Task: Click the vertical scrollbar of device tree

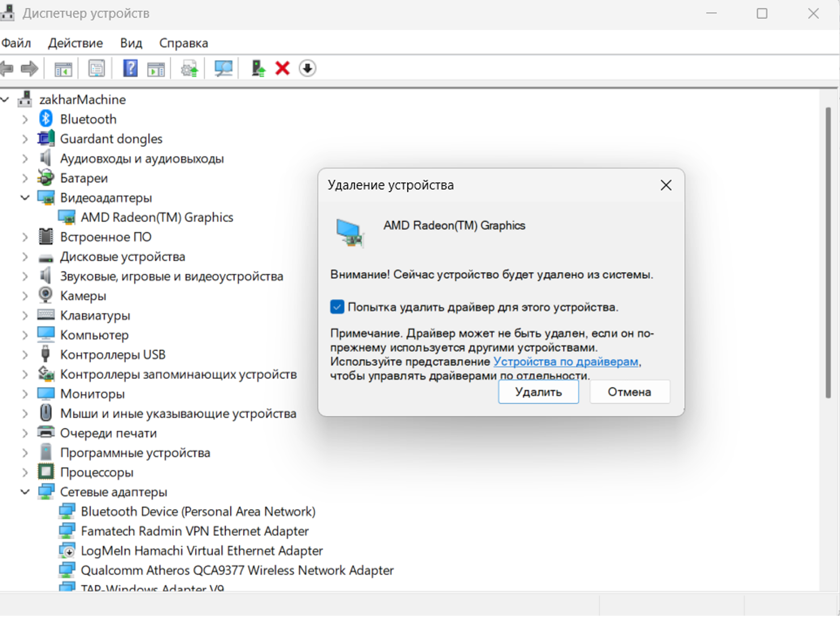Action: (828, 255)
